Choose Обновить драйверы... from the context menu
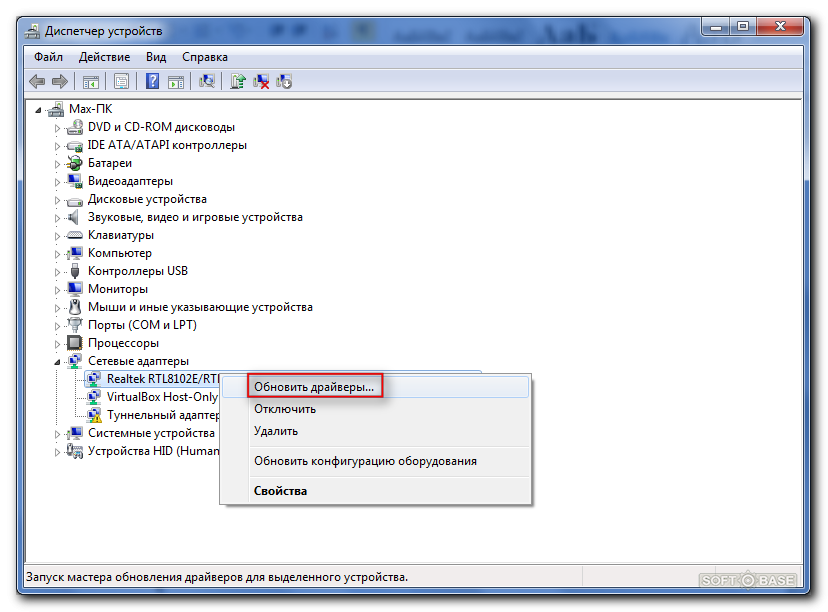The width and height of the screenshot is (828, 612). tap(314, 386)
